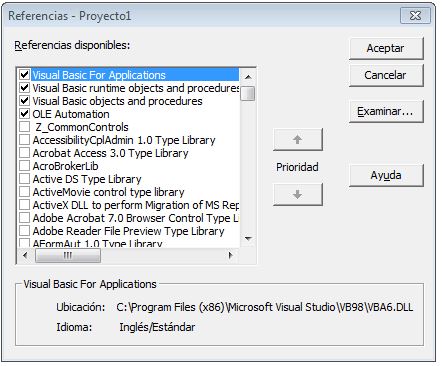Click the list's vertical scroll up arrow
The width and height of the screenshot is (442, 366).
[248, 77]
